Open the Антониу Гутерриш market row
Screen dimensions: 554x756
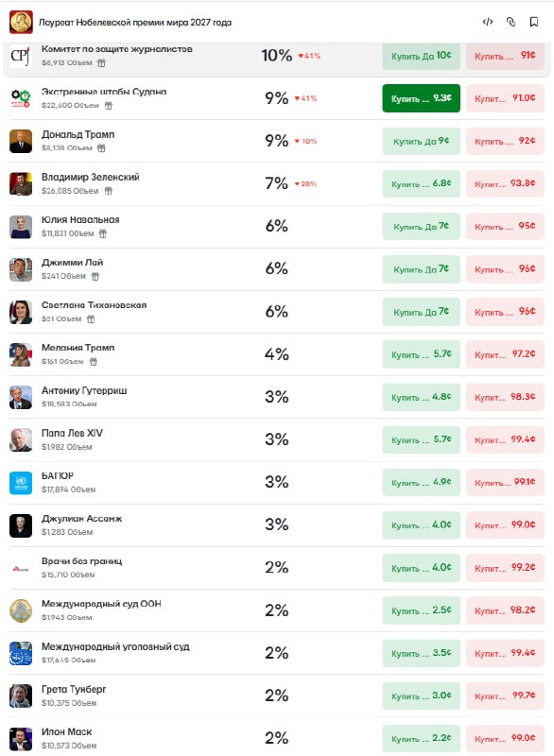[277, 397]
